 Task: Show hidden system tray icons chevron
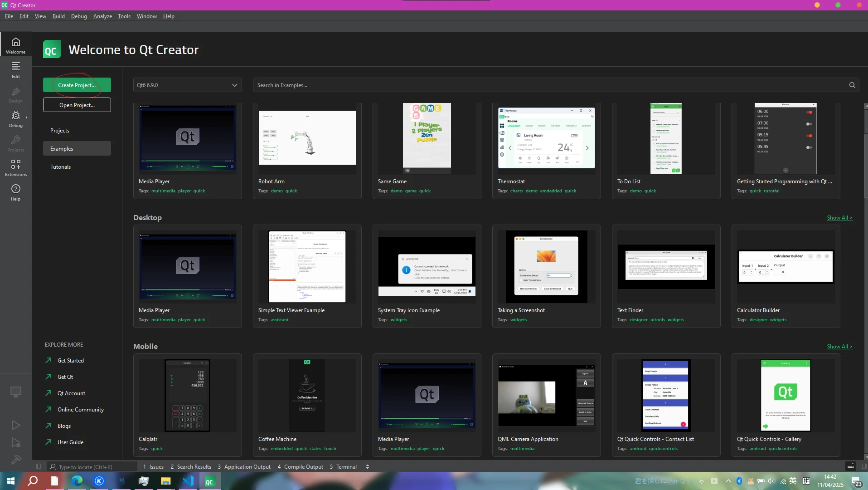(x=728, y=481)
